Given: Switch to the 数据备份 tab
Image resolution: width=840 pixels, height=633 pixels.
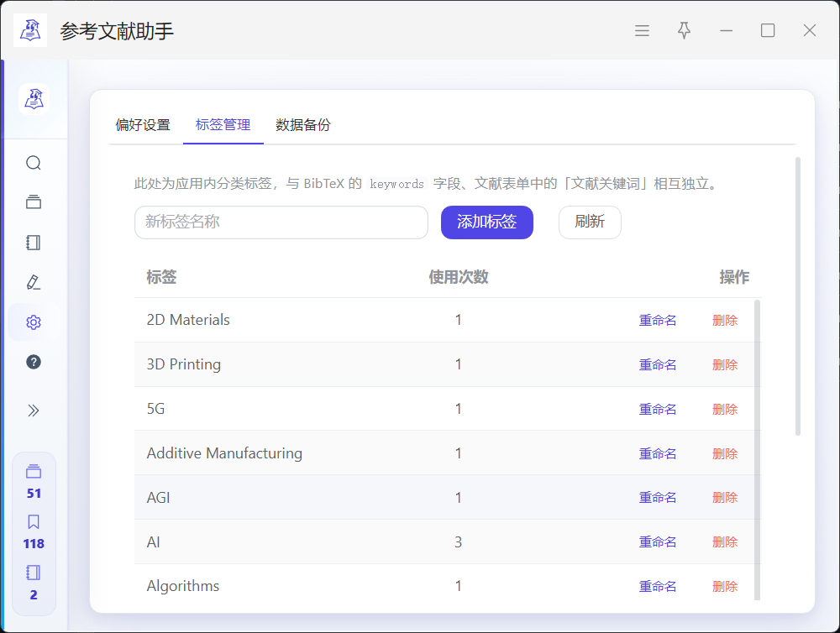Looking at the screenshot, I should click(x=303, y=125).
